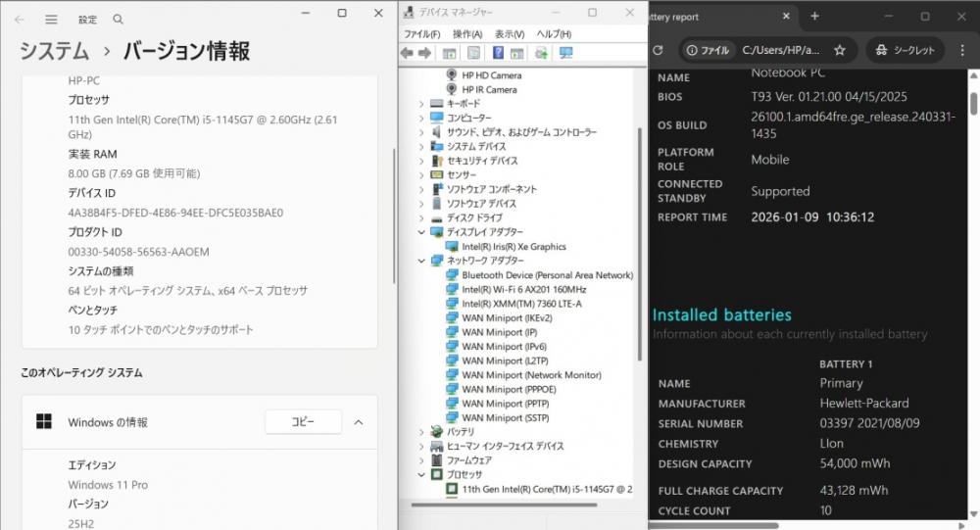Expand the バッテリ node

coord(421,432)
